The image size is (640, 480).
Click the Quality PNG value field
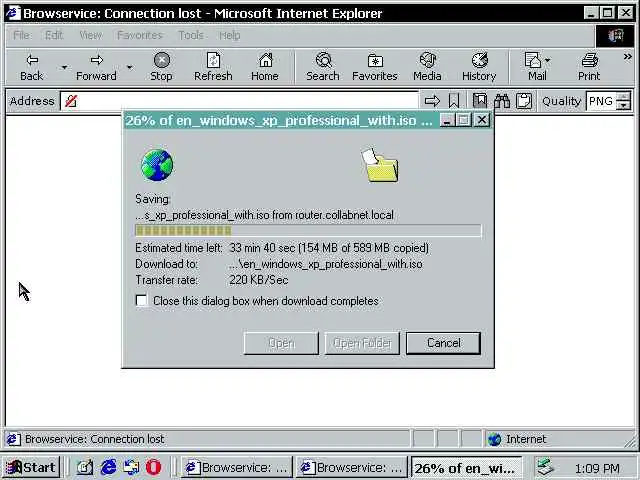[601, 101]
